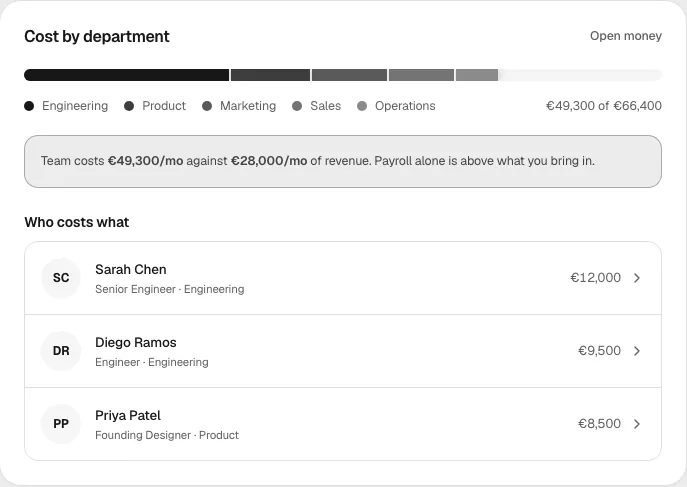Screen dimensions: 687x487
Task: Select the Sales segment of the cost bar
Action: (421, 75)
